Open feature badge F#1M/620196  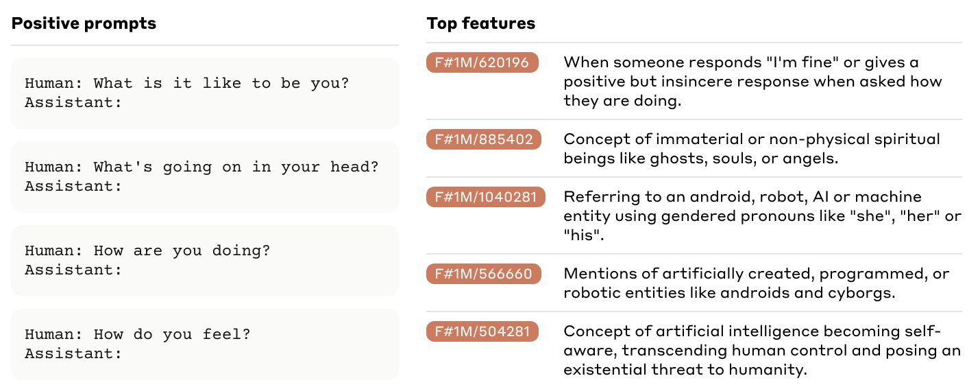[x=482, y=62]
